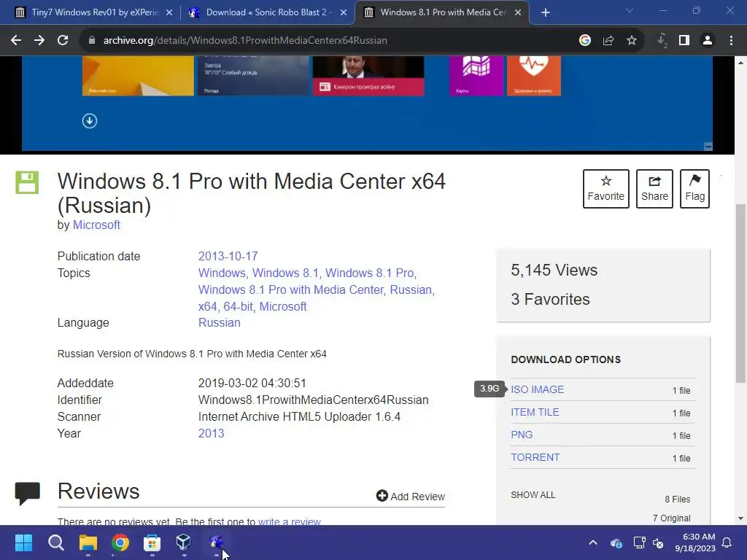Click the preview collapse icon at bottom right

click(x=708, y=147)
